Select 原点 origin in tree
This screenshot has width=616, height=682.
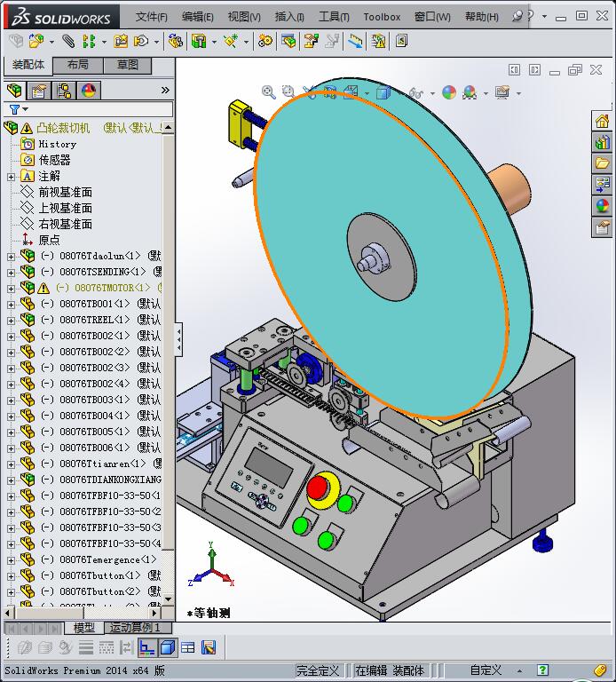coord(49,240)
